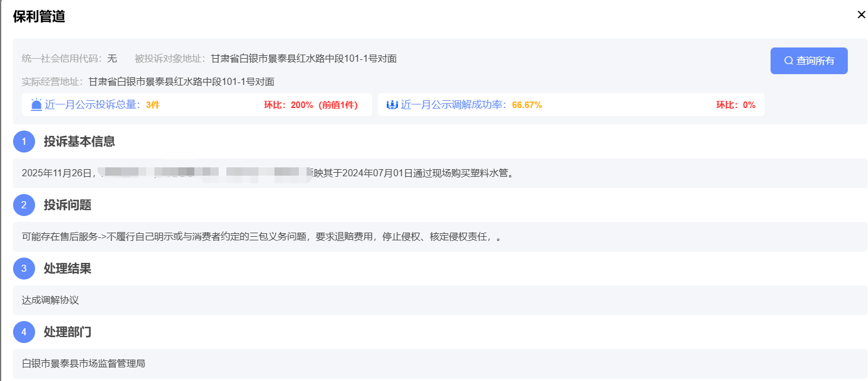
Task: Select the 投诉问题 section heading
Action: pos(67,205)
